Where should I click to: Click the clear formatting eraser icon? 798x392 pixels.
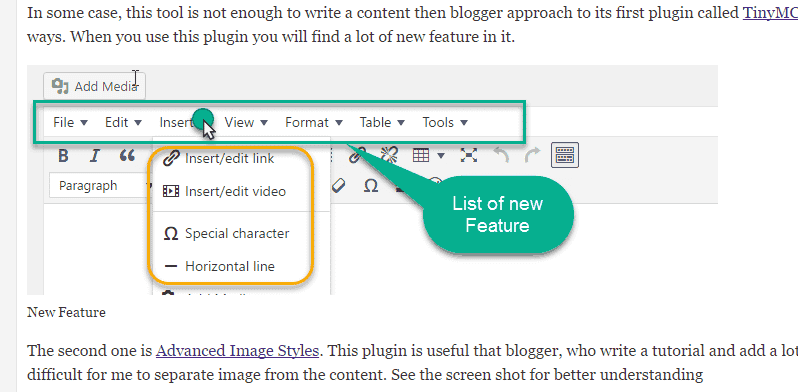coord(338,186)
